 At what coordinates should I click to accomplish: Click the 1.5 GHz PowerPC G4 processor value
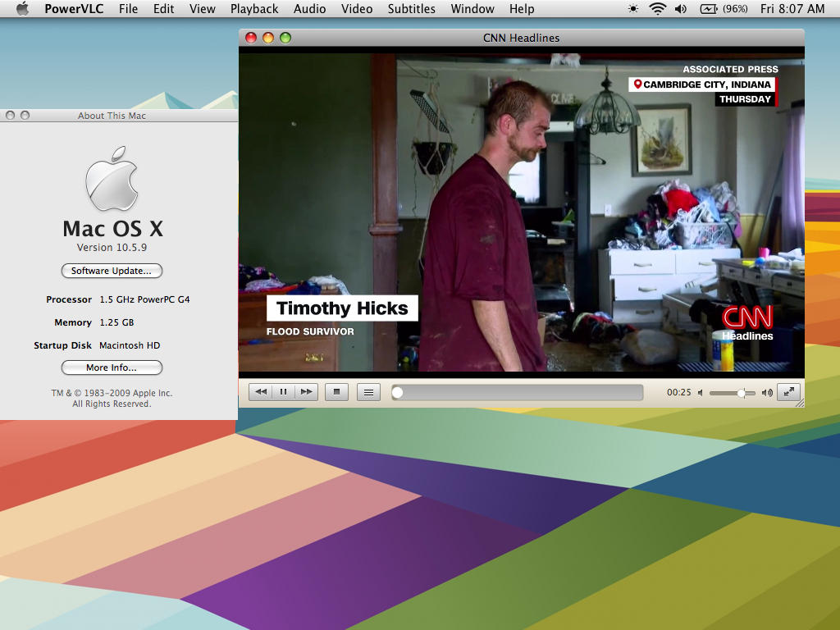pos(144,299)
